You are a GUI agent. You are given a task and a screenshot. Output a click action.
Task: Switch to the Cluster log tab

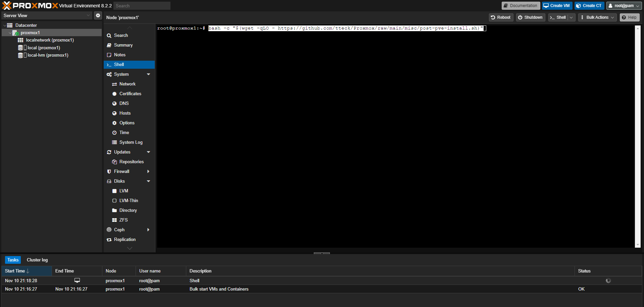pos(37,260)
